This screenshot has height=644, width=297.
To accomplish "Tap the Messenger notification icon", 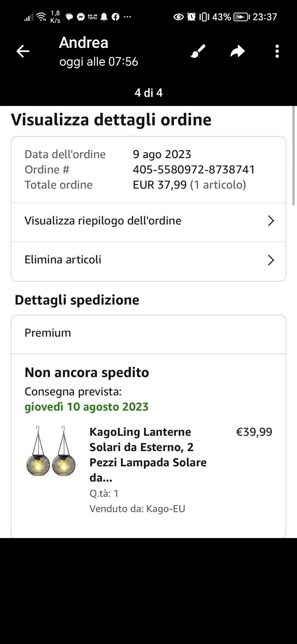I will tap(81, 17).
